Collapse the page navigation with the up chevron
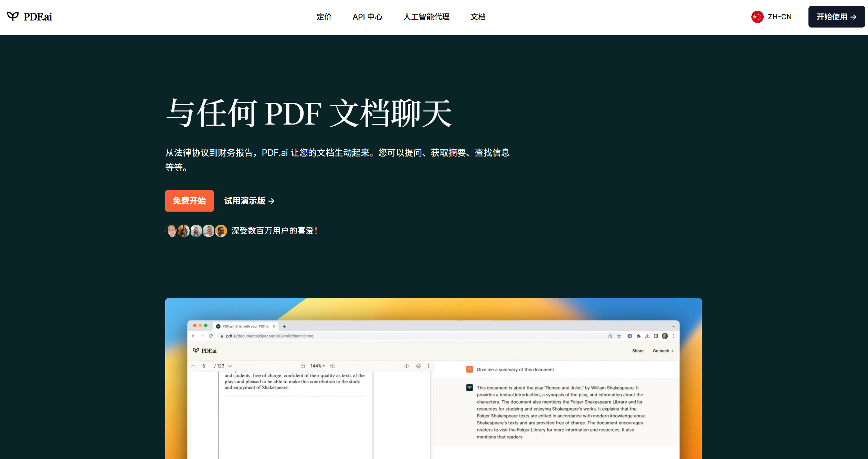Screen dimensions: 868x459 (193, 366)
